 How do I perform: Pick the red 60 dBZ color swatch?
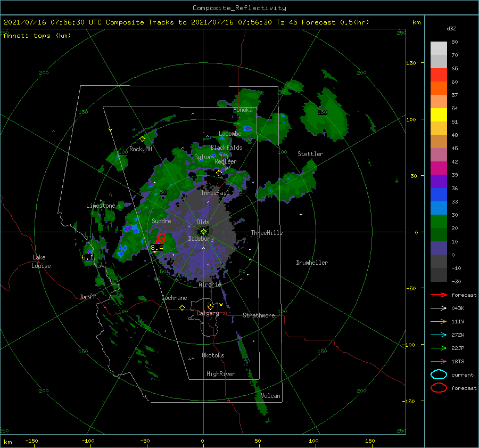[439, 75]
